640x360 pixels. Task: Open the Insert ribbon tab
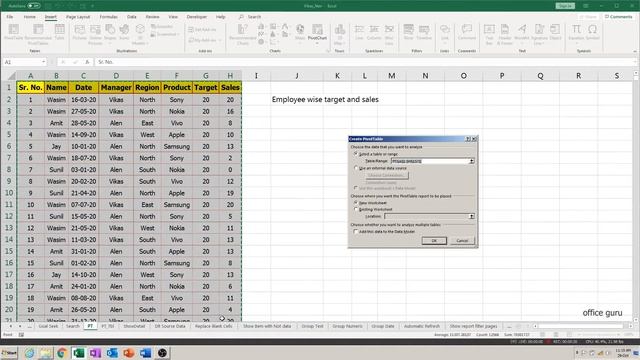[x=51, y=17]
